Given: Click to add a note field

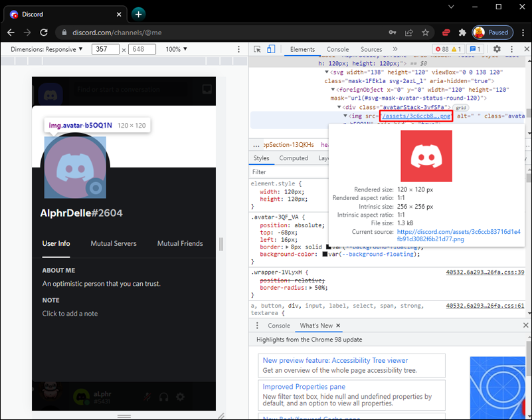Looking at the screenshot, I should point(70,314).
